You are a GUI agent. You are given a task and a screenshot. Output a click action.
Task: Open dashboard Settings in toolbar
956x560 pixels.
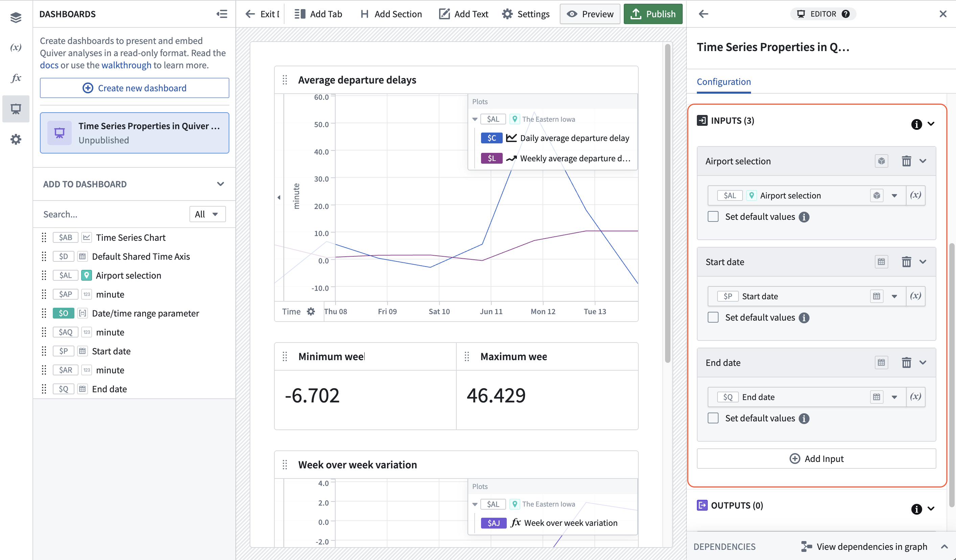(x=525, y=14)
